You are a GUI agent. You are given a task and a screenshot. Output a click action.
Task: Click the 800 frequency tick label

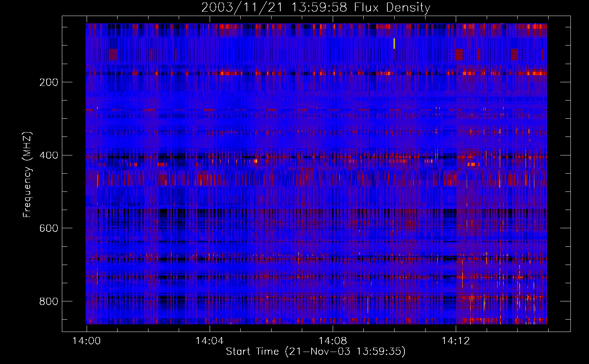point(49,301)
